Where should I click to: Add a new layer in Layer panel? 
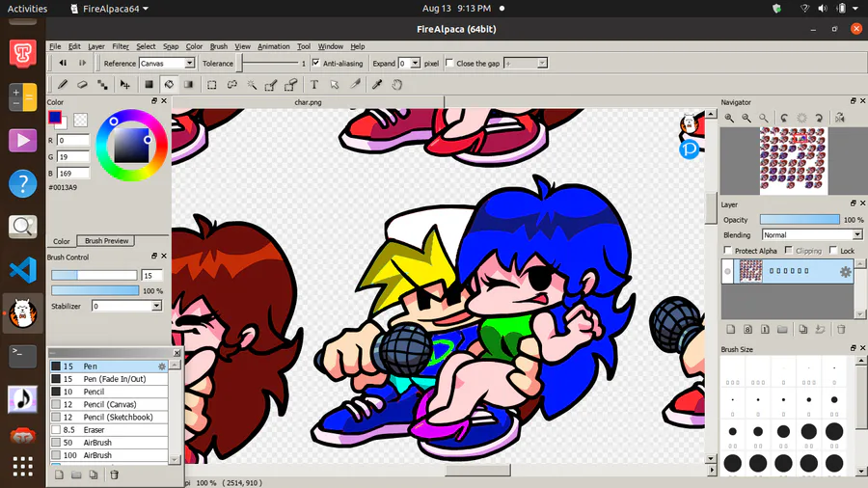[731, 329]
